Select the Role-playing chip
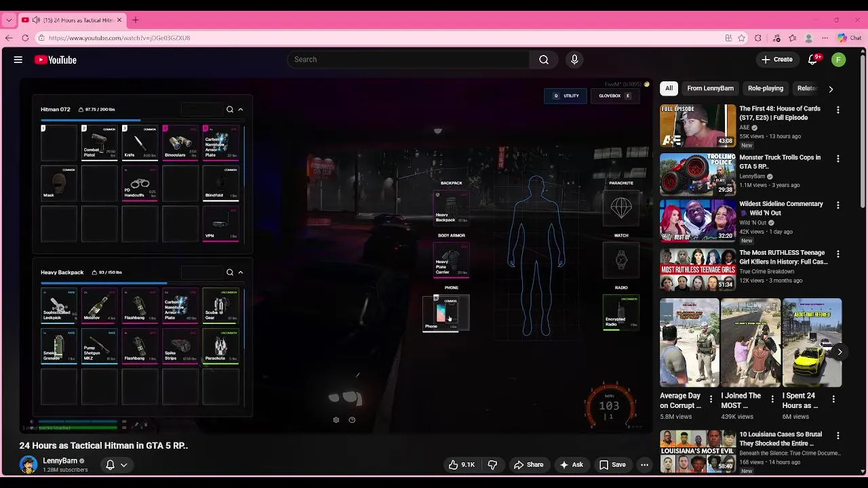 766,88
